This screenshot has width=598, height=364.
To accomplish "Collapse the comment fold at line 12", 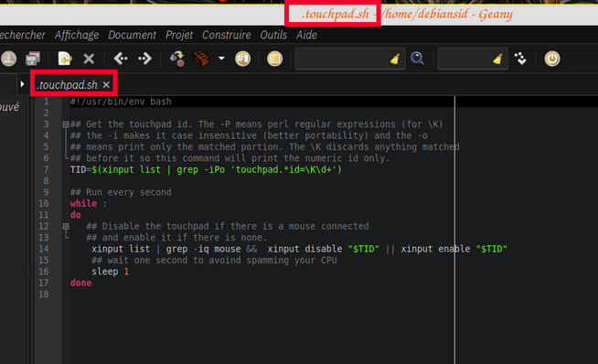I will [x=66, y=226].
